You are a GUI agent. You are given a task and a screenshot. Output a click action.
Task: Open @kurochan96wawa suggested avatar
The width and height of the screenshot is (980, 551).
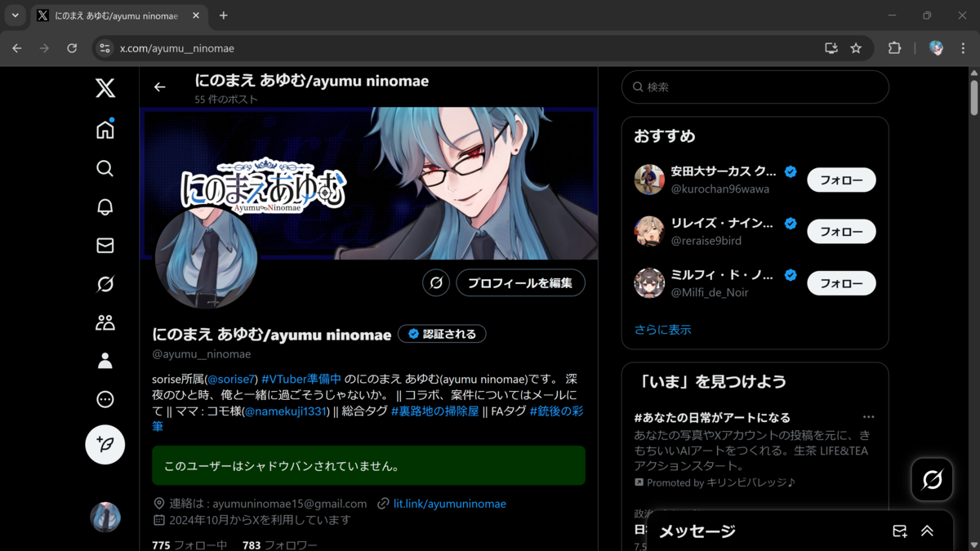[x=649, y=180]
